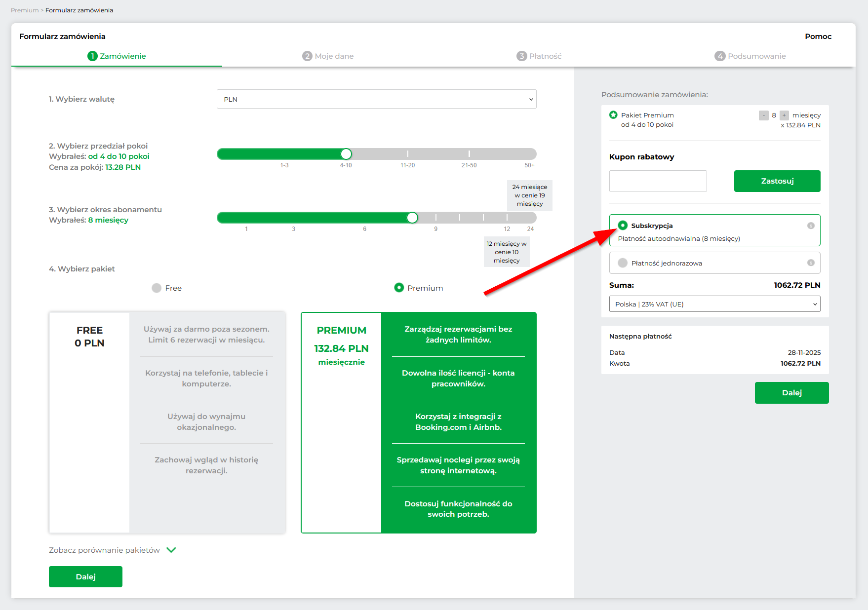868x610 pixels.
Task: Switch to the Moje dane step tab
Action: coord(328,56)
